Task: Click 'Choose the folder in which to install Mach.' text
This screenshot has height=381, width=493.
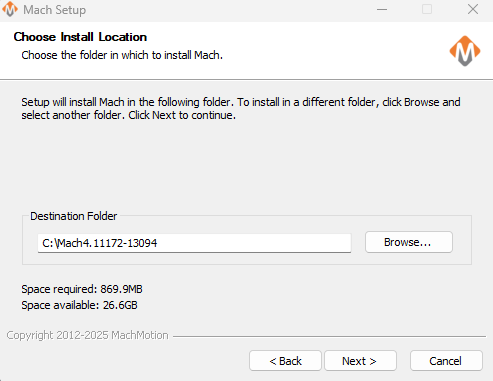Action: [122, 55]
